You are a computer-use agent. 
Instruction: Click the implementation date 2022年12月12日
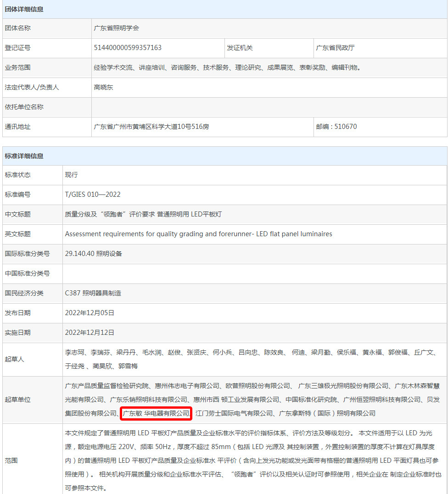[90, 333]
